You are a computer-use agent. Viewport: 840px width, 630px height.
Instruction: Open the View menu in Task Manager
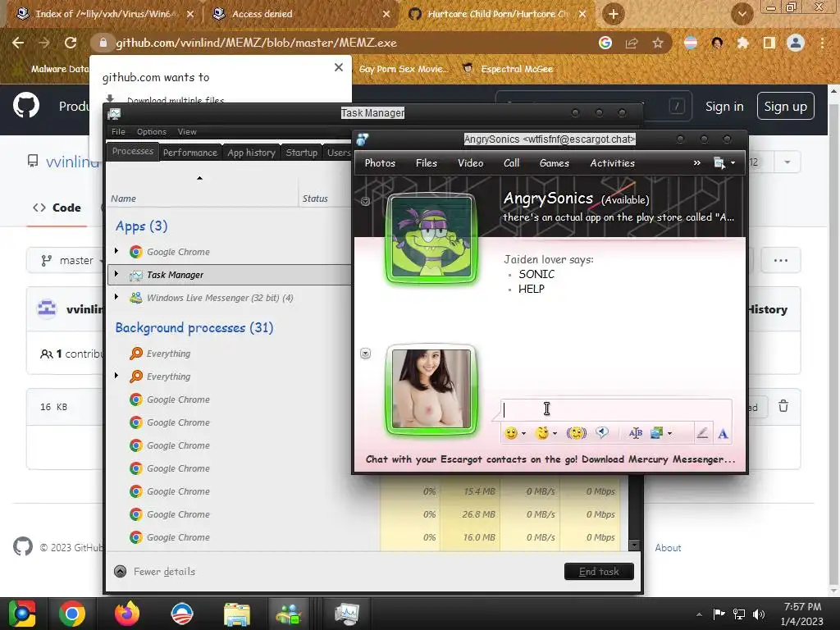[x=187, y=132]
